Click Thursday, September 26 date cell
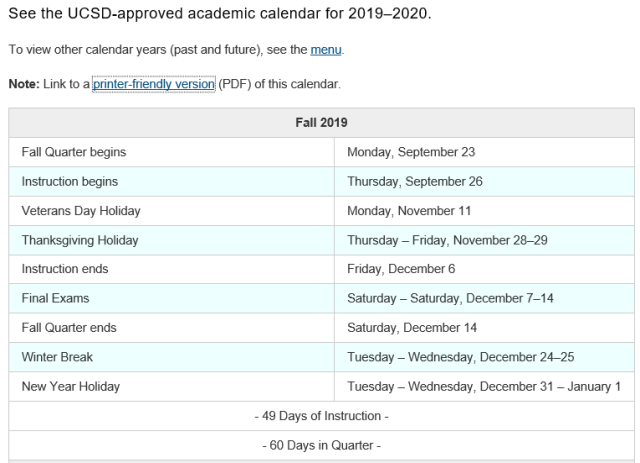Image resolution: width=640 pixels, height=463 pixels. pyautogui.click(x=484, y=181)
